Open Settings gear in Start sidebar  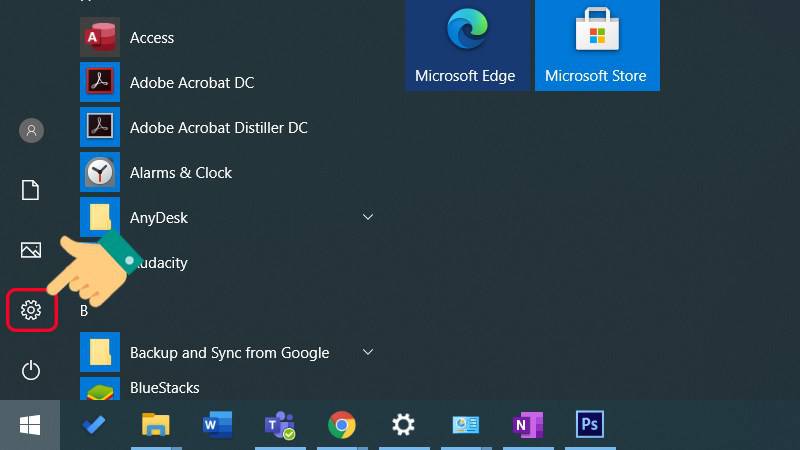(x=31, y=310)
